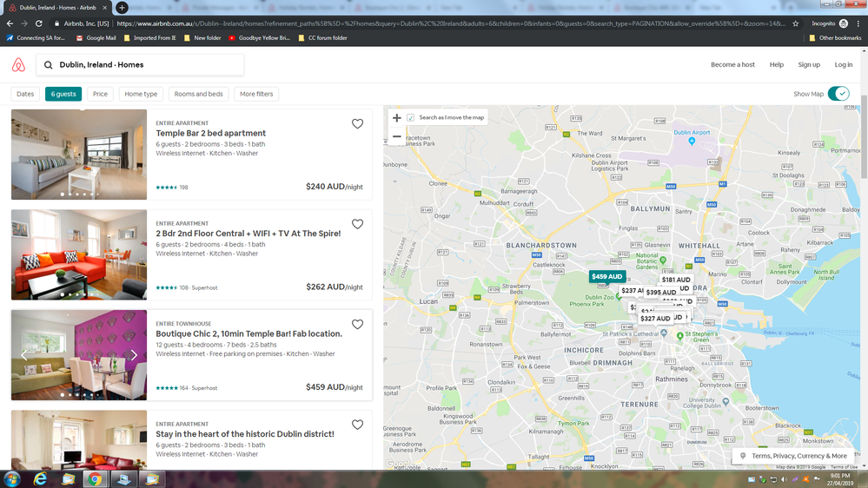The image size is (868, 488).
Task: Select the $459 AUD map price marker
Action: point(606,277)
